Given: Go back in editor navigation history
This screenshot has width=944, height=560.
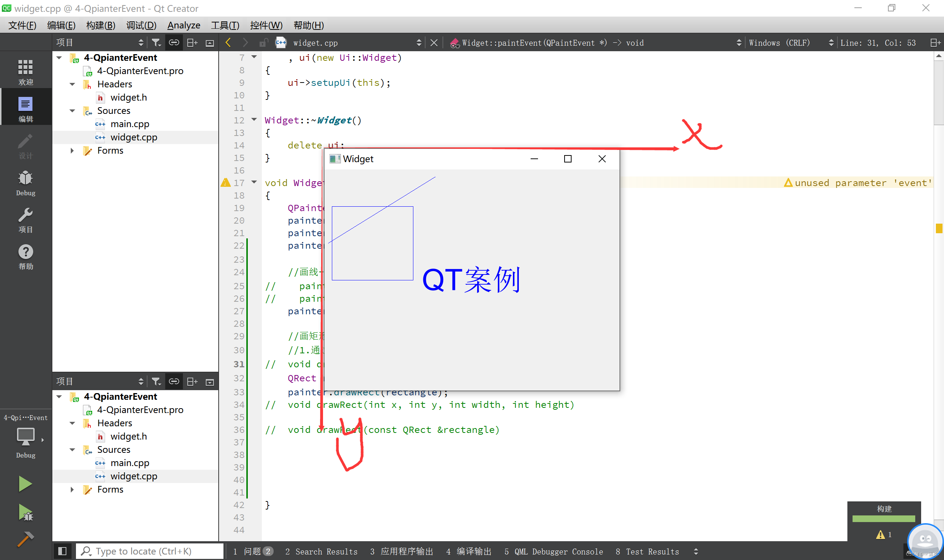Looking at the screenshot, I should pos(228,43).
